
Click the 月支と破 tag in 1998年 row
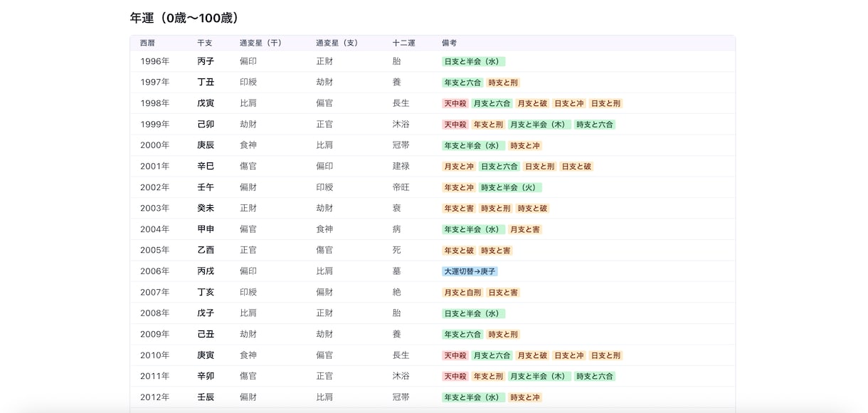[x=532, y=104]
